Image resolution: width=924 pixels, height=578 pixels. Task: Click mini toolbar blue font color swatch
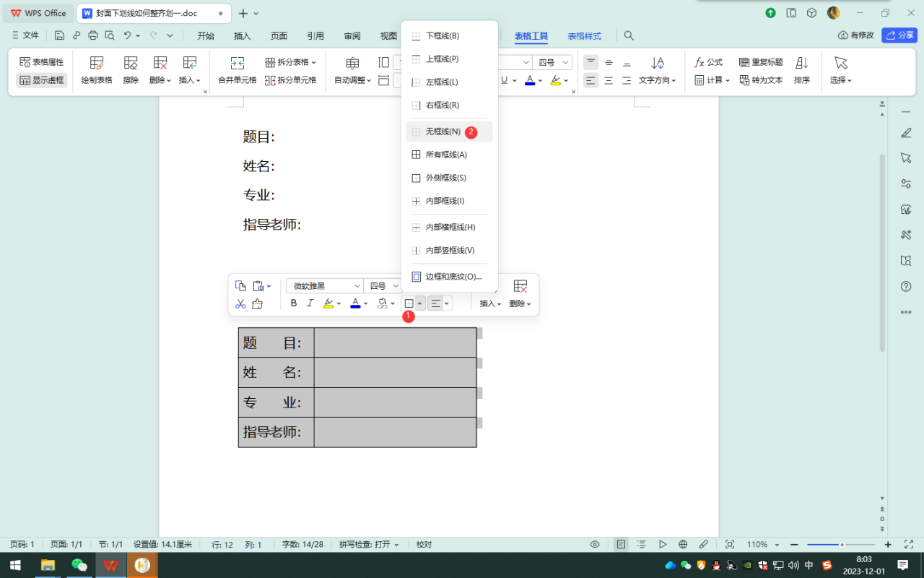point(355,303)
